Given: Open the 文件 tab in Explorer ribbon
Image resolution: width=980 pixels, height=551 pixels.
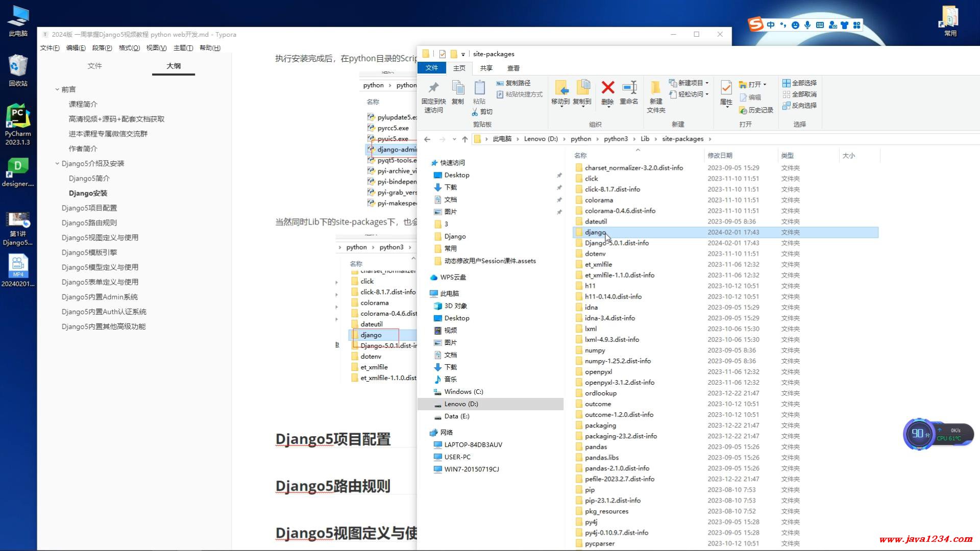Looking at the screenshot, I should [x=432, y=68].
